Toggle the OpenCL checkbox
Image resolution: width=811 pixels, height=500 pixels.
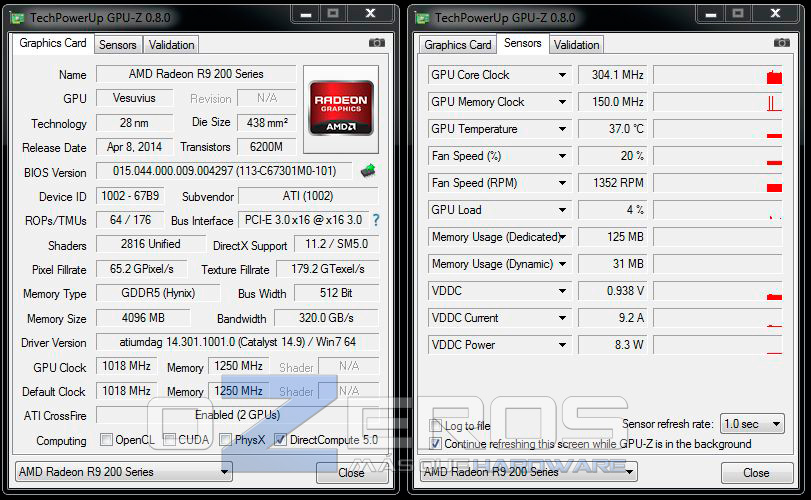tap(107, 440)
